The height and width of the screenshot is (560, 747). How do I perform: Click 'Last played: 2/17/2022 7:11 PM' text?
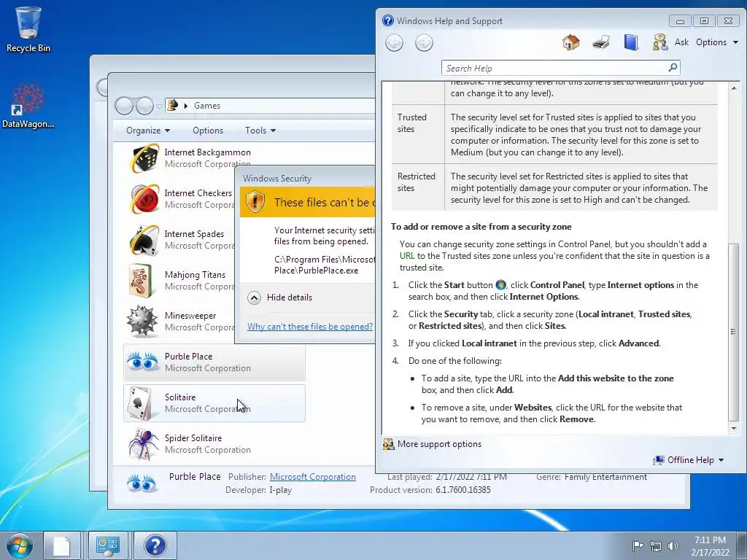click(x=447, y=477)
